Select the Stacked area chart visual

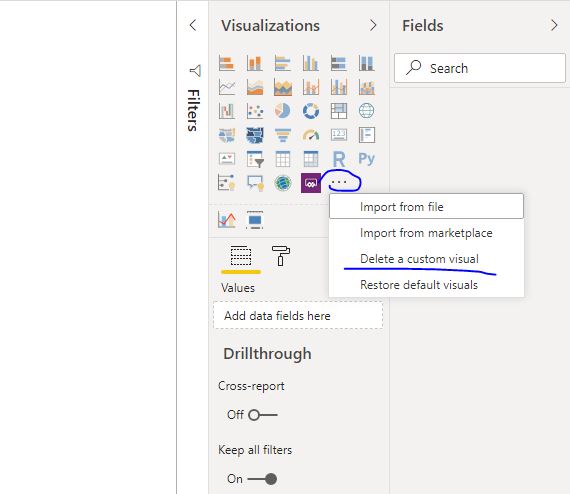[282, 87]
